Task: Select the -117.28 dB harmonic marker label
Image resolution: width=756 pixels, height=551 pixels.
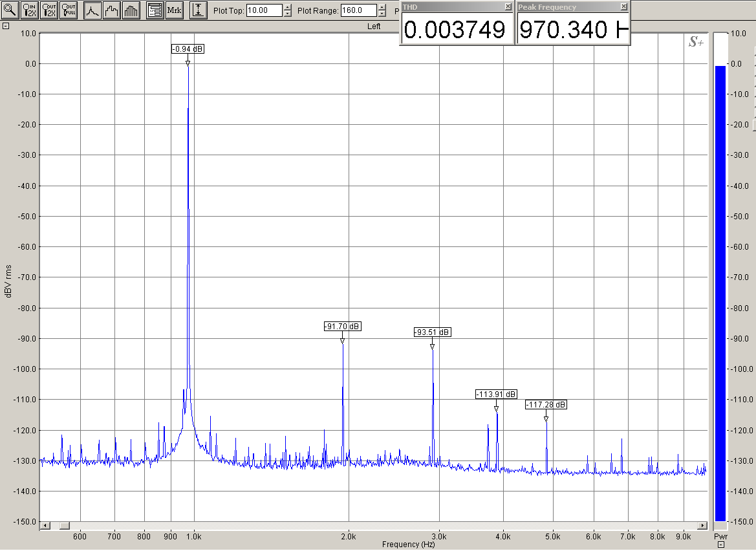Action: 546,404
